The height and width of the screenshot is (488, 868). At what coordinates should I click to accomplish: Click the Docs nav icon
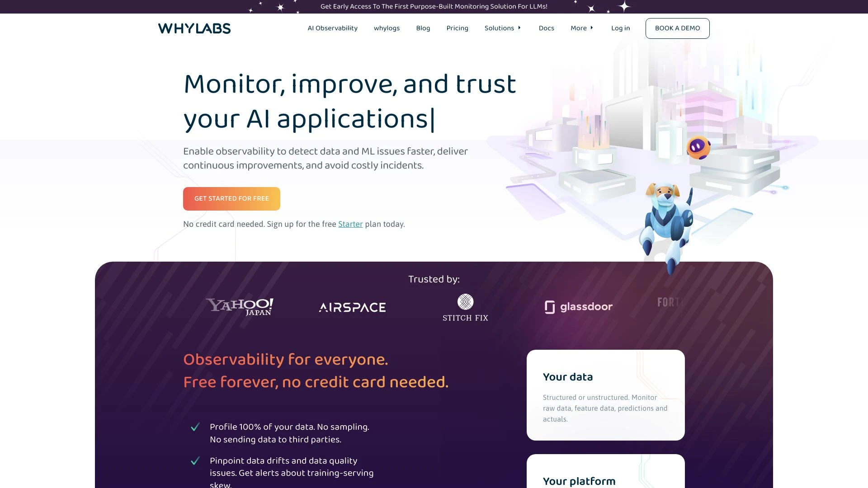coord(546,28)
